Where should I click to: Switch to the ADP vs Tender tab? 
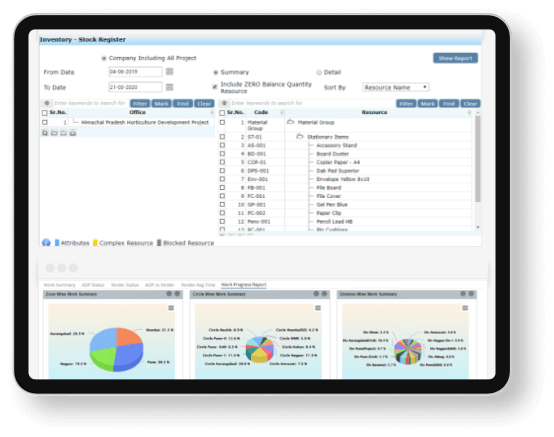pyautogui.click(x=160, y=285)
